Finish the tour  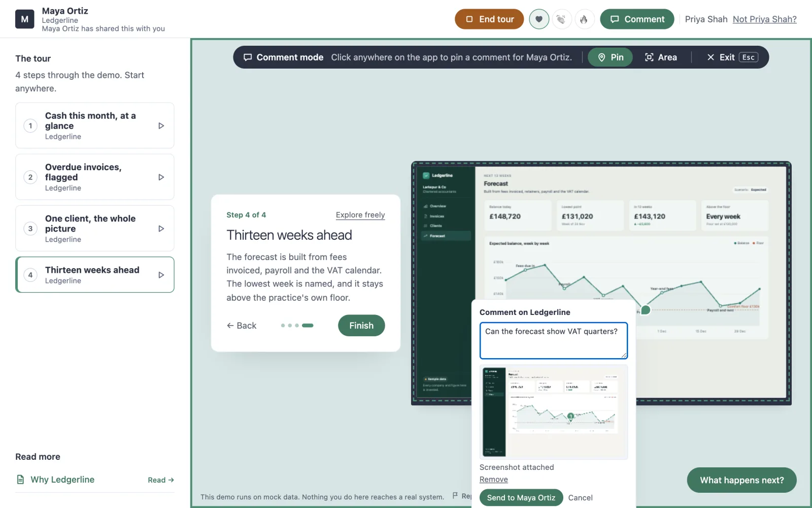pos(361,326)
